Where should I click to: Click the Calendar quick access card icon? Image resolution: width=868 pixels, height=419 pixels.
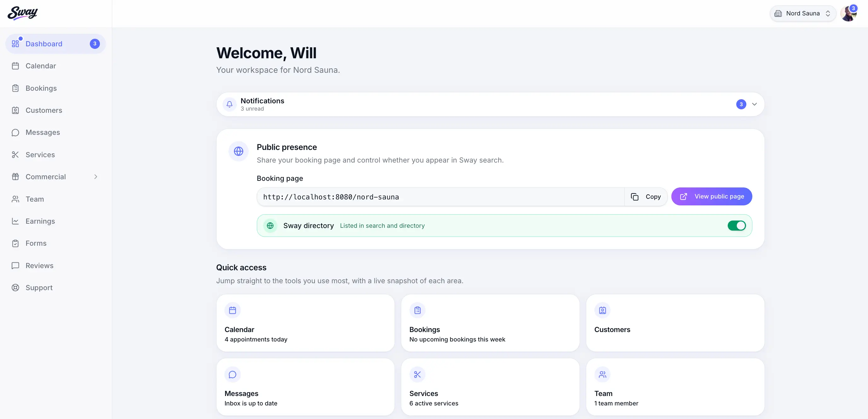[233, 310]
